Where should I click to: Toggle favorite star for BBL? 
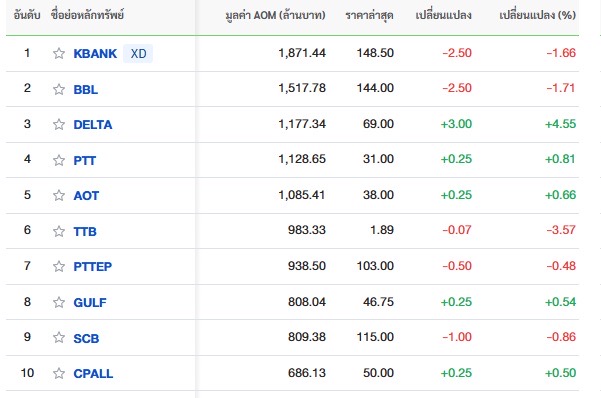point(59,89)
